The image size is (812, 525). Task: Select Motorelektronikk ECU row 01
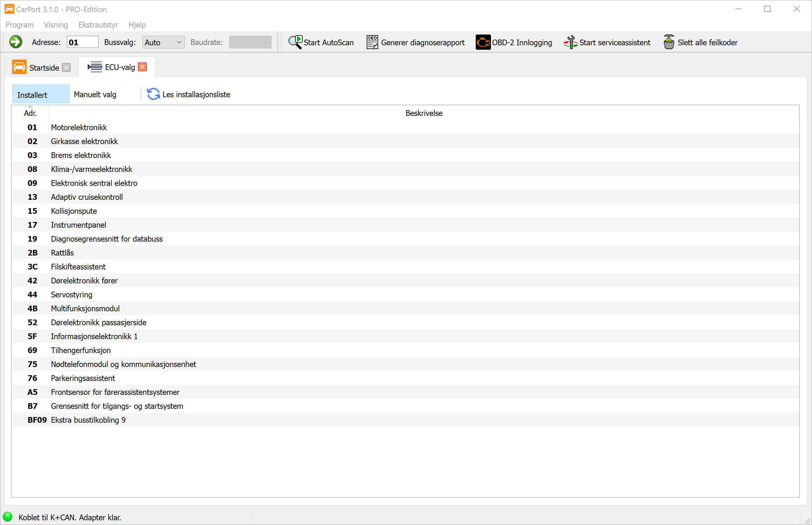(79, 127)
